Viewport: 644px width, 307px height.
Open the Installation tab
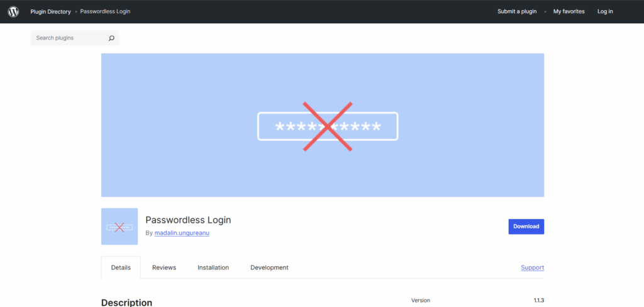(x=213, y=267)
